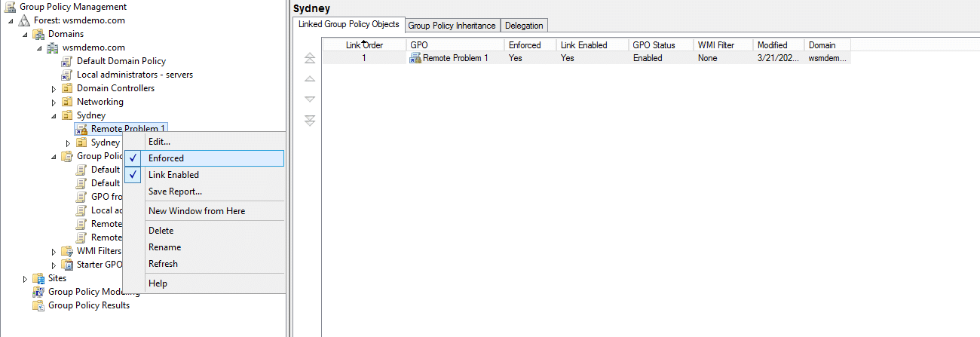
Task: Collapse the Forest: wsmdemo.com node
Action: tap(11, 20)
